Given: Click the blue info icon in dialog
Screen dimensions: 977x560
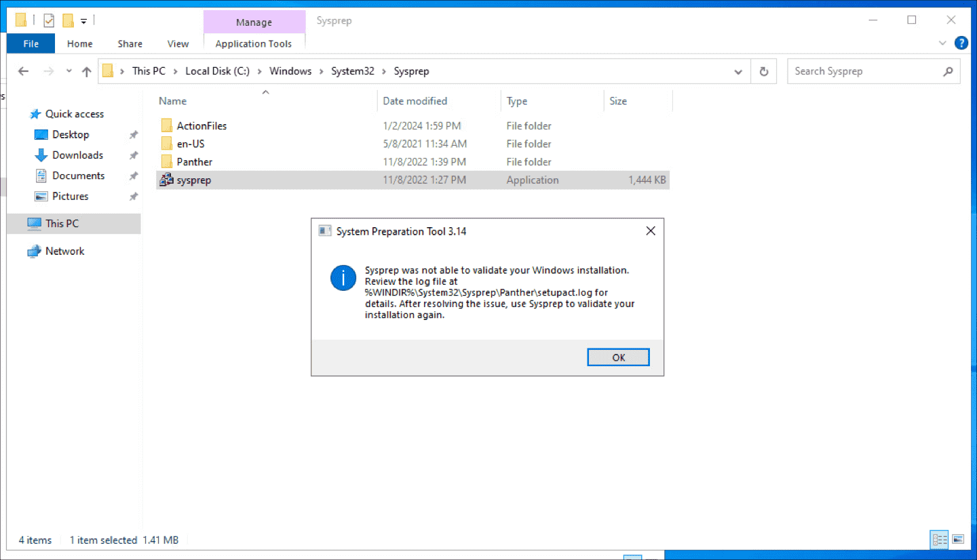Looking at the screenshot, I should (x=343, y=278).
